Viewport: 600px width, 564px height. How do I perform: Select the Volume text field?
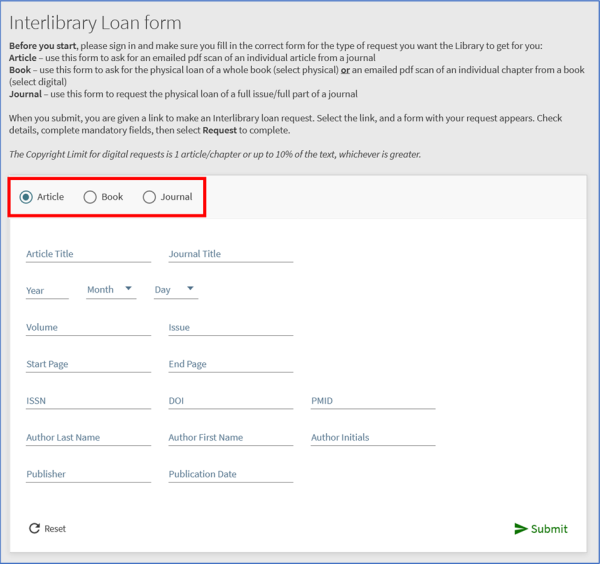tap(88, 328)
